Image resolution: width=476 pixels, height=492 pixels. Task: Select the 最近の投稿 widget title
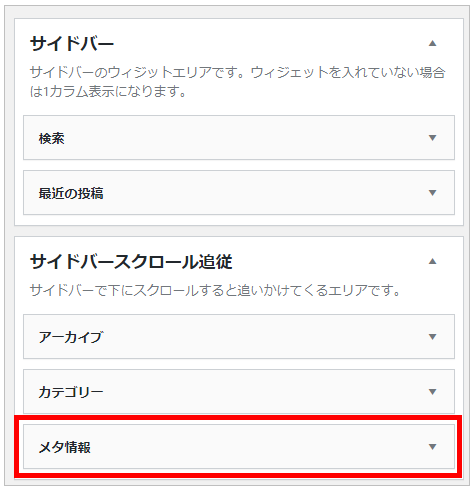click(x=71, y=193)
